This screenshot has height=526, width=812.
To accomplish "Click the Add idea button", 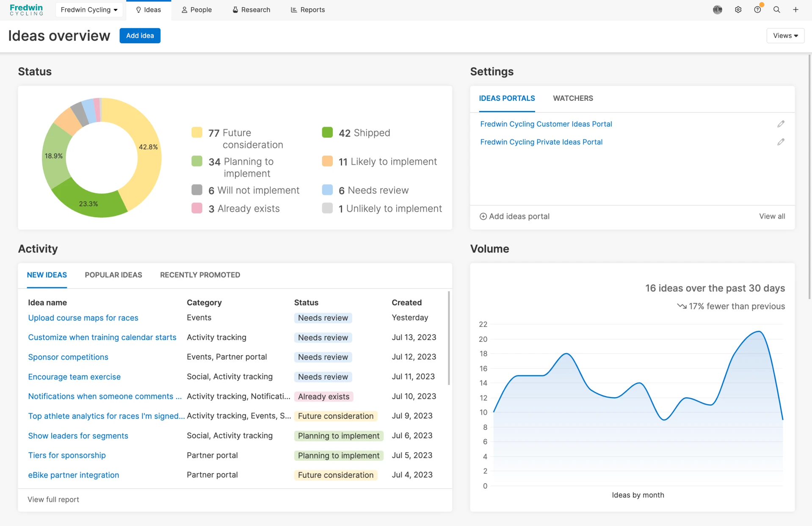I will point(140,36).
